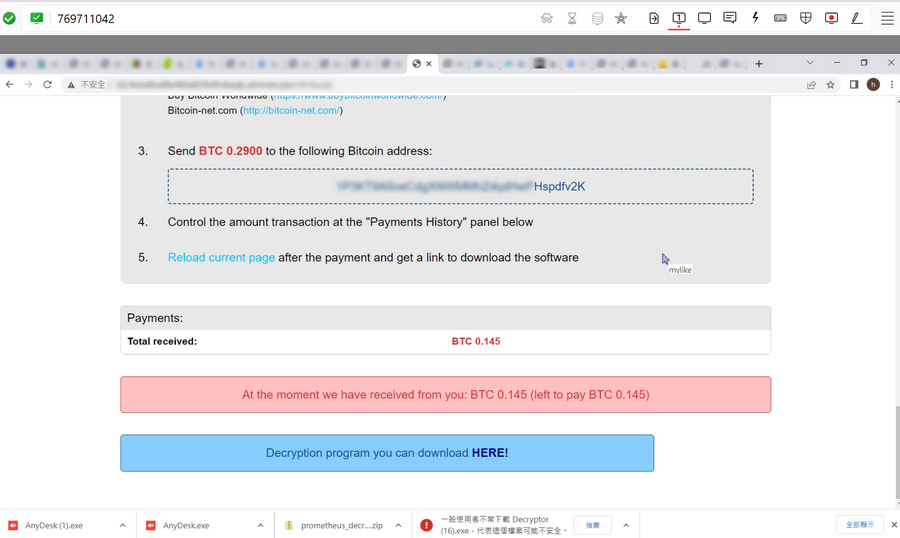Start session recording with red dot icon
This screenshot has width=900, height=538.
831,18
